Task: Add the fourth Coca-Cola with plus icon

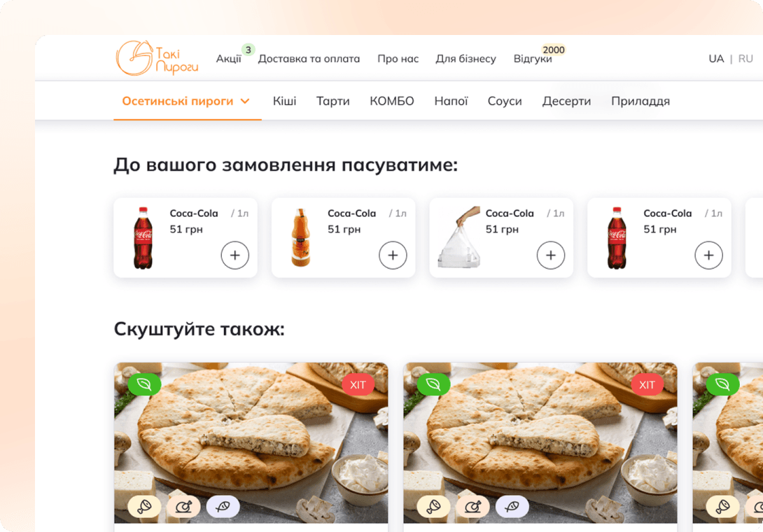Action: click(x=708, y=255)
